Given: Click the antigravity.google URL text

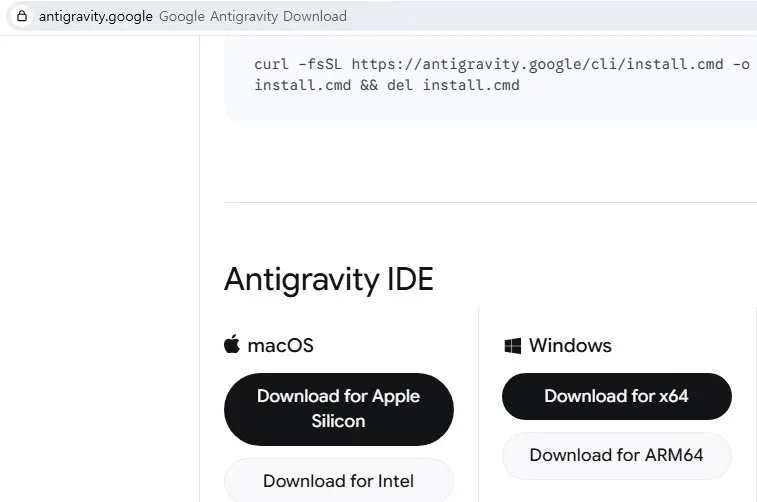Looking at the screenshot, I should tap(96, 16).
